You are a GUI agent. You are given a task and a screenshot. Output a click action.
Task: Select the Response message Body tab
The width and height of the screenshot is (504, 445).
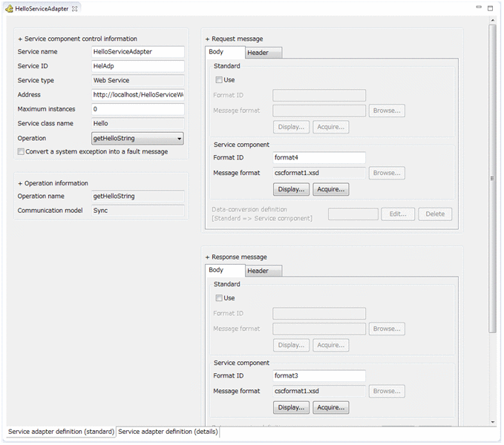tap(225, 271)
